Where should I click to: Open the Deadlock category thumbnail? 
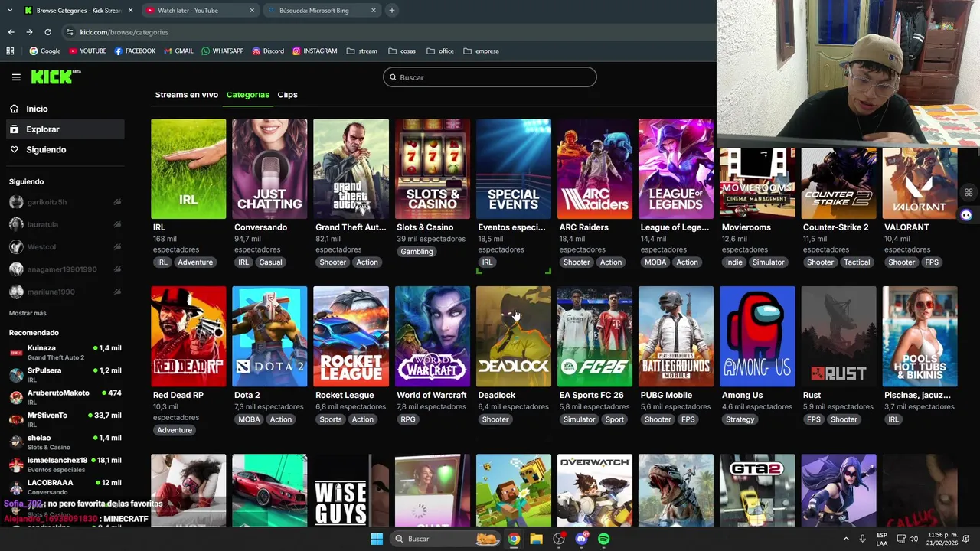tap(514, 337)
